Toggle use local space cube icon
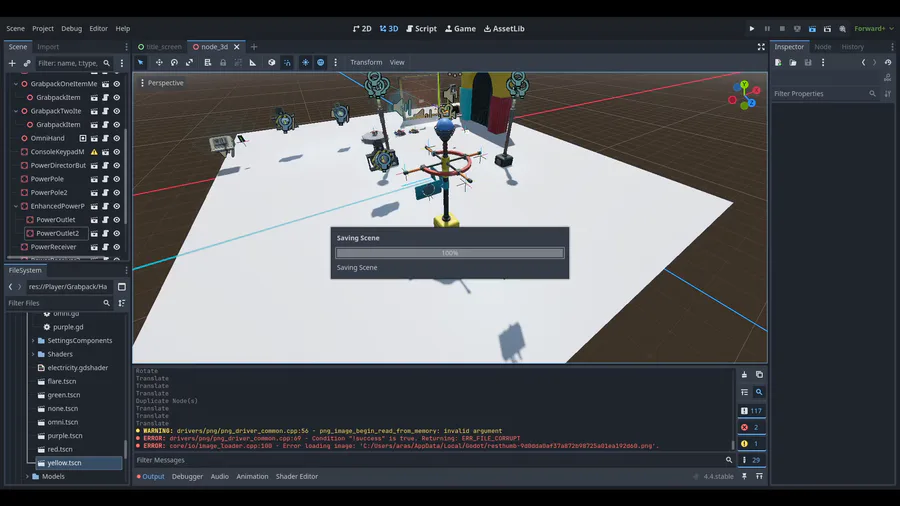The image size is (900, 506). click(271, 63)
